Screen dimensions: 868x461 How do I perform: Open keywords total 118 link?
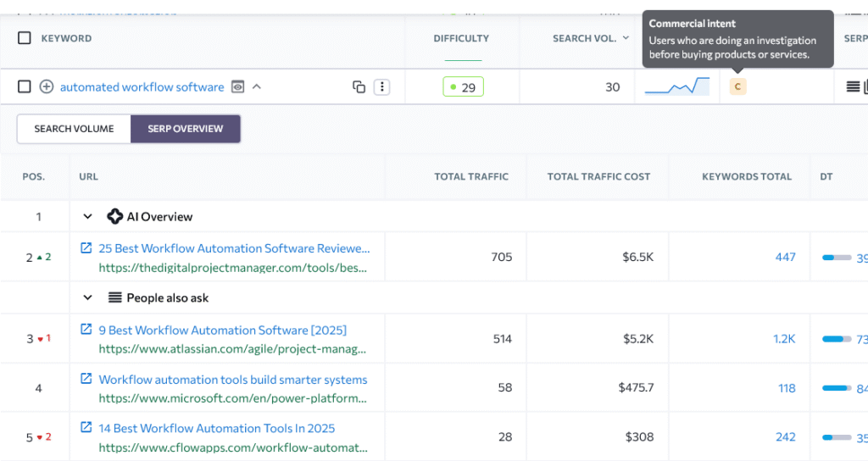pyautogui.click(x=787, y=388)
